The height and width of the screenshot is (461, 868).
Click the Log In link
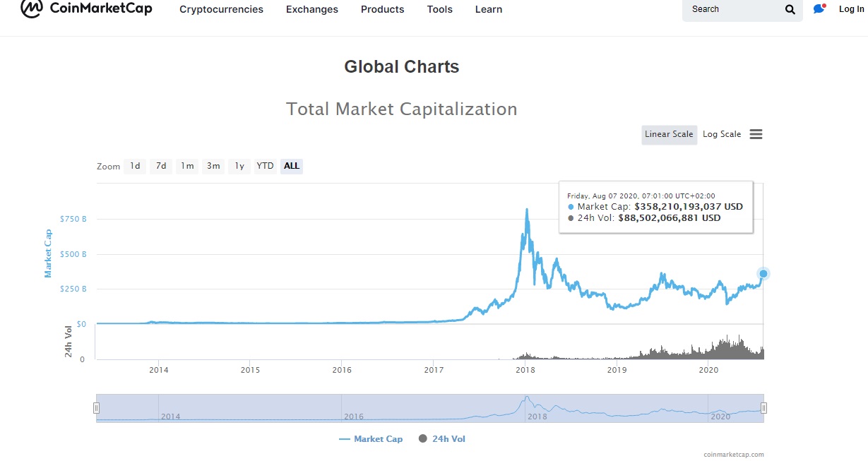(851, 9)
